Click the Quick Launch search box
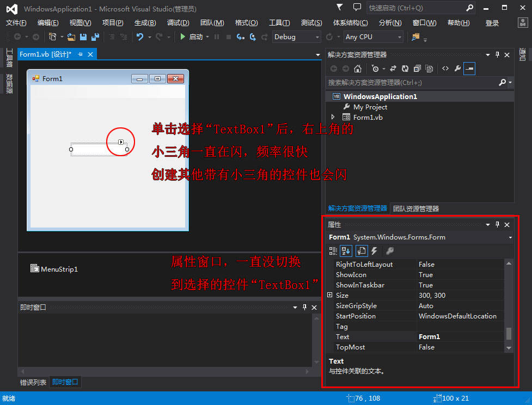Image resolution: width=532 pixels, height=405 pixels. pos(421,8)
